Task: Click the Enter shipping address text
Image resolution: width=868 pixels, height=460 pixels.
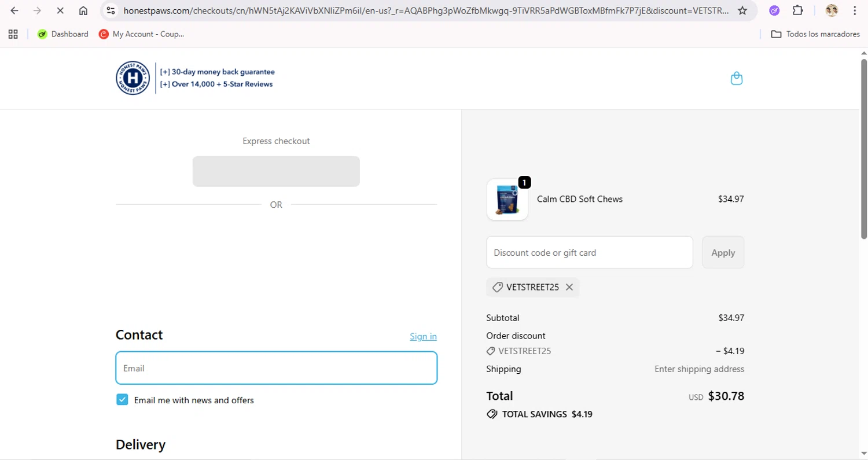Action: pos(699,369)
